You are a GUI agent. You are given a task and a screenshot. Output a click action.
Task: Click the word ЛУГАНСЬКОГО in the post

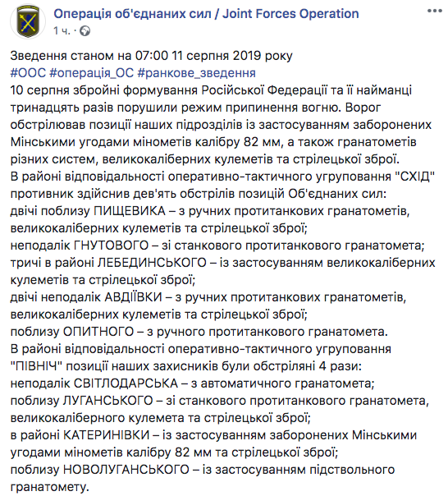[108, 401]
